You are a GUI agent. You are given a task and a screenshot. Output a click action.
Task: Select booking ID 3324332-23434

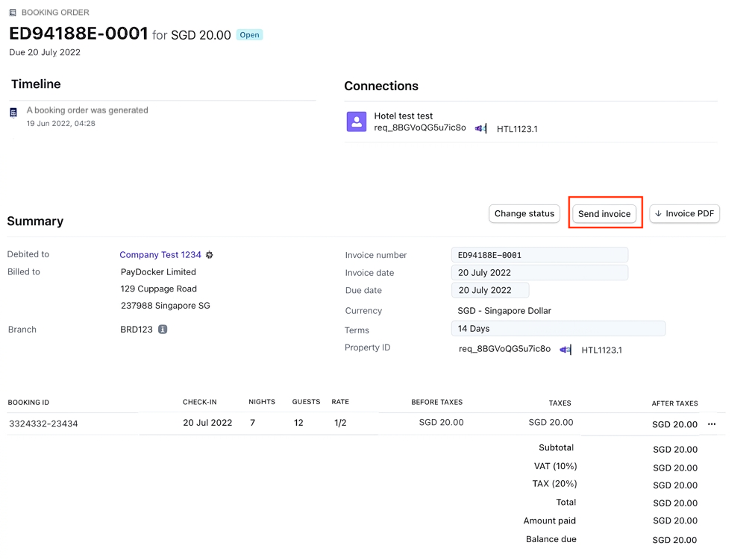[43, 424]
